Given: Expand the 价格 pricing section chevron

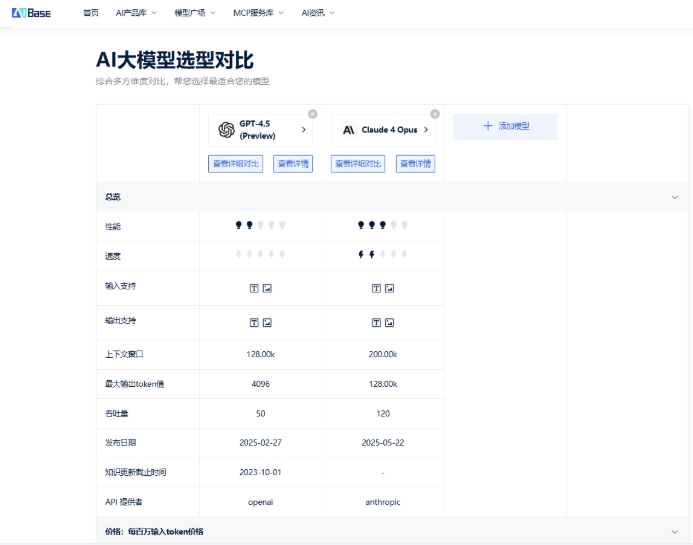Looking at the screenshot, I should coord(674,532).
